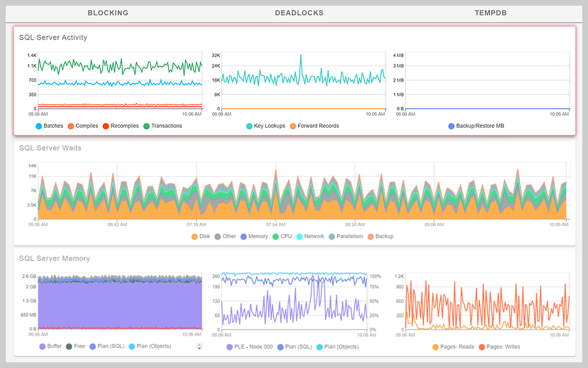Select the CPU legend marker
The width and height of the screenshot is (588, 368).
(276, 236)
